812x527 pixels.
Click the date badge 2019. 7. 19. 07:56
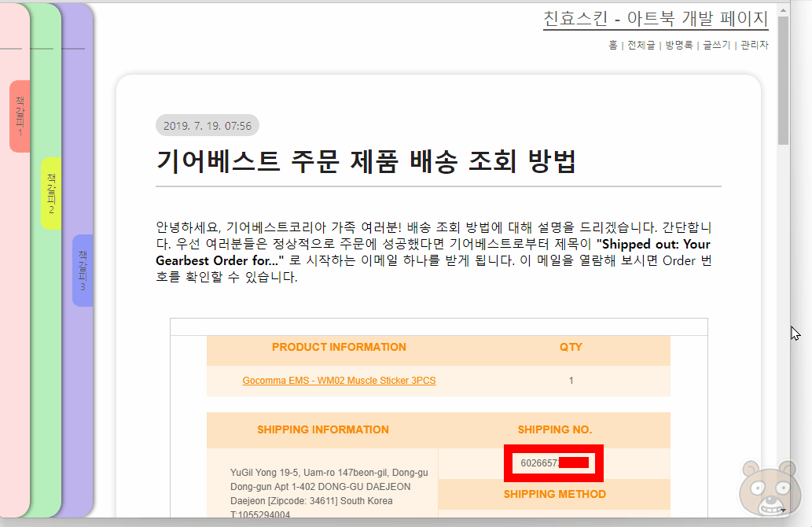208,125
